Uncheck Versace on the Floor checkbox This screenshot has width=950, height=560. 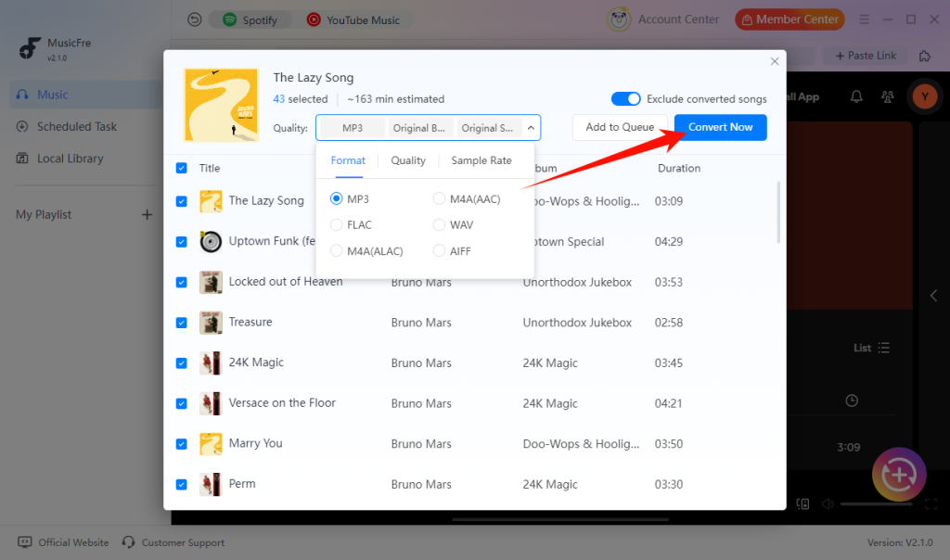pyautogui.click(x=181, y=404)
